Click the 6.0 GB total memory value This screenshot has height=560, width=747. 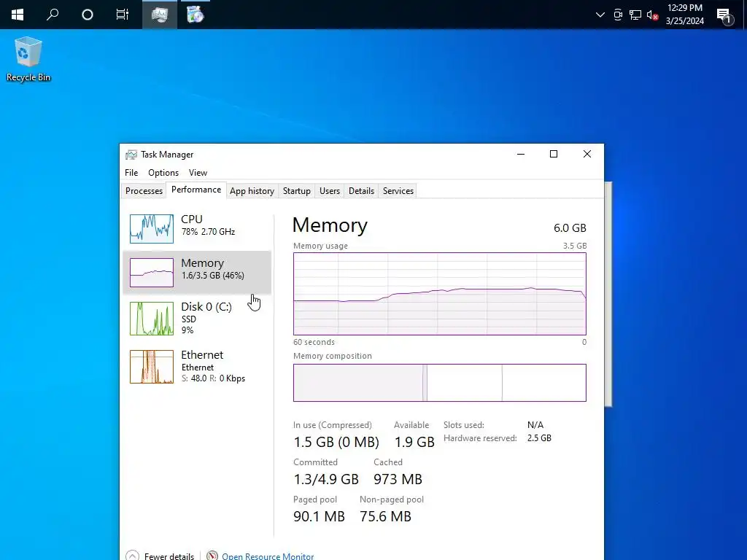point(570,228)
